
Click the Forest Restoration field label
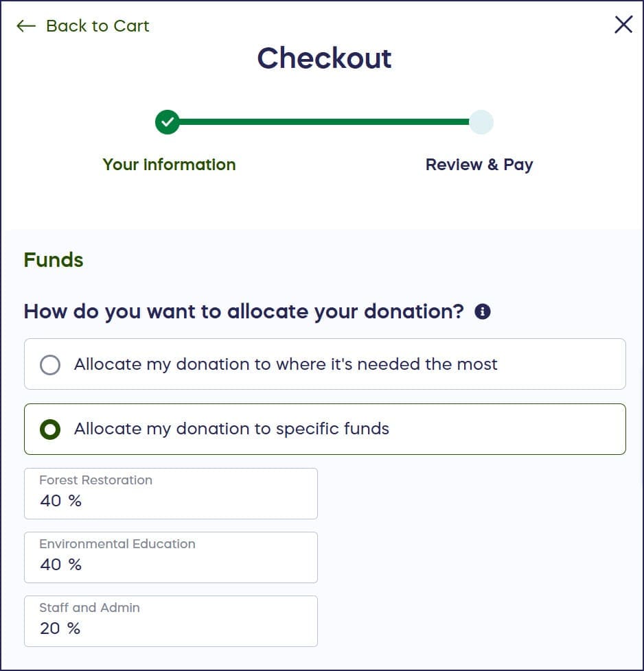[x=95, y=480]
